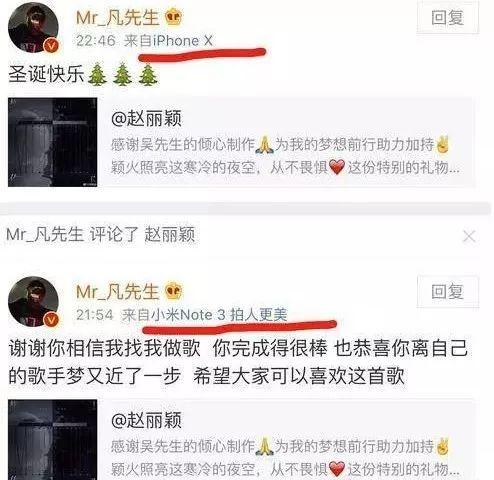Click orange V verification badge on top avatar
Screen dimensions: 494x480
51,45
